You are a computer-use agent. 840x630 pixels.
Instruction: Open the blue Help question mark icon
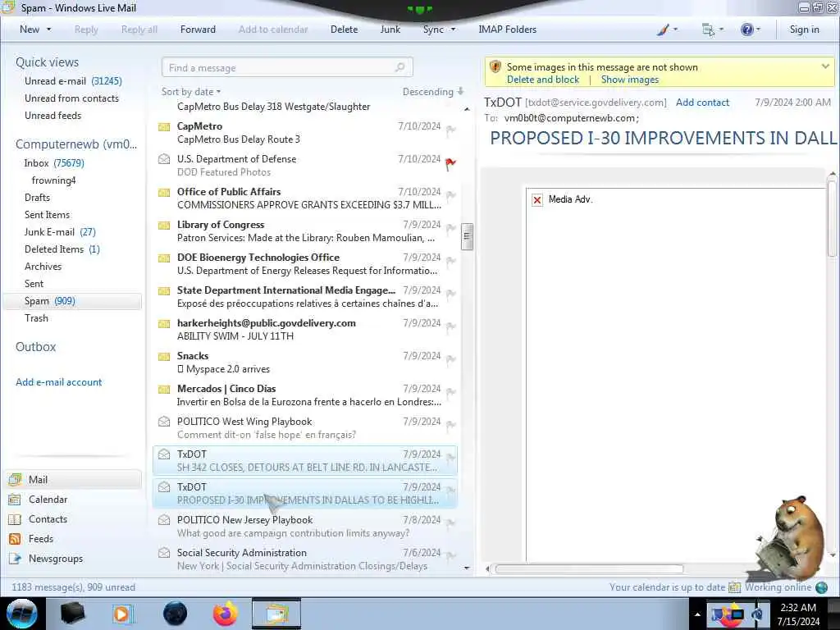(746, 30)
